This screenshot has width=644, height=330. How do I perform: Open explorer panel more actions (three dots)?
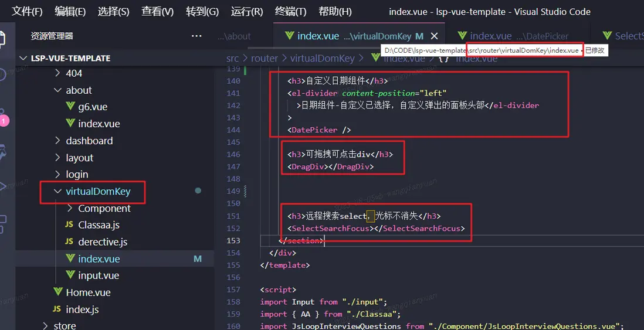point(196,36)
